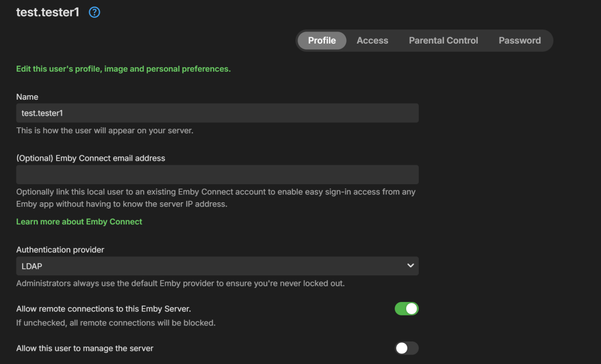Open the Learn more about Emby Connect link
Image resolution: width=601 pixels, height=364 pixels.
click(x=79, y=221)
